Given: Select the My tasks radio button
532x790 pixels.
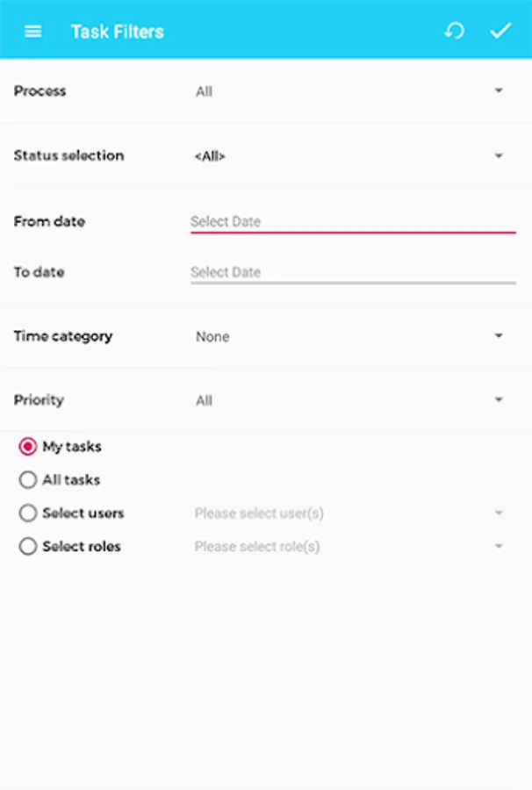Looking at the screenshot, I should [28, 447].
